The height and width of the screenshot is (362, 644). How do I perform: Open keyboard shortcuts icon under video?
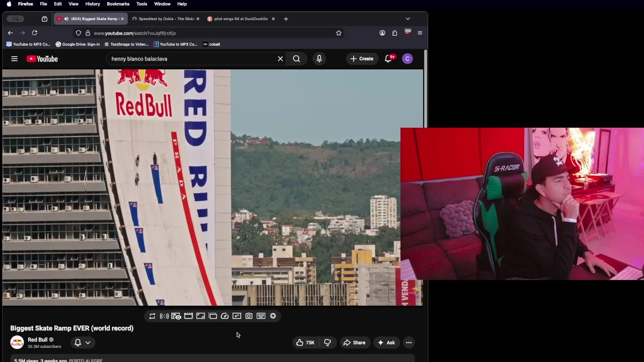(261, 316)
